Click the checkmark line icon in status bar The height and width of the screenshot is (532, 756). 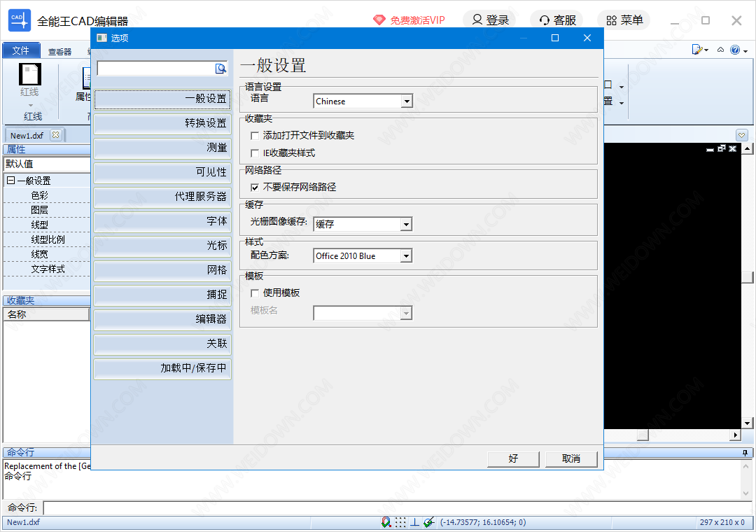[428, 522]
